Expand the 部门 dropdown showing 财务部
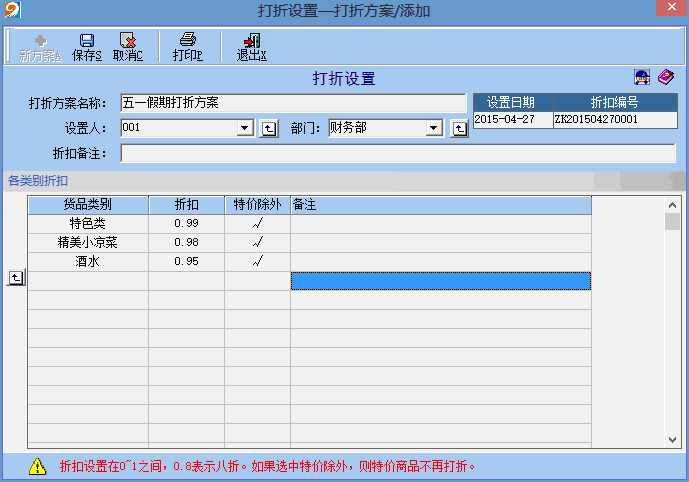689x482 pixels. 434,128
